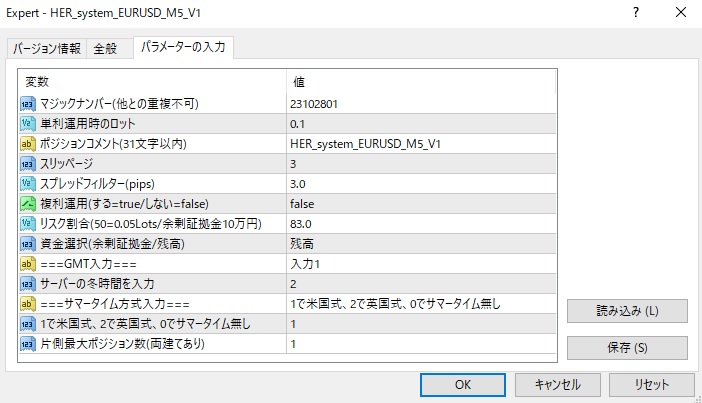Open the GMT入力 value 入力1 dropdown
Image resolution: width=702 pixels, height=403 pixels.
pyautogui.click(x=420, y=263)
